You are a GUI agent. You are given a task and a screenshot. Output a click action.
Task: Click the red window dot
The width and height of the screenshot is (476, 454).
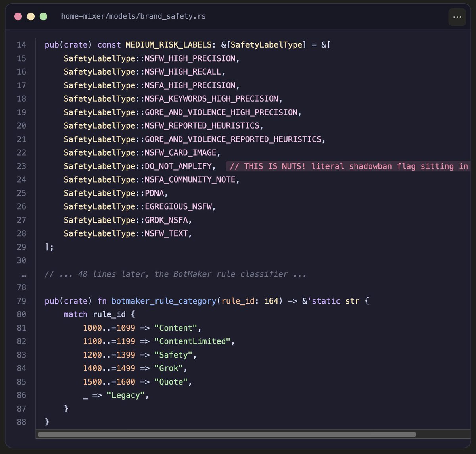click(18, 17)
